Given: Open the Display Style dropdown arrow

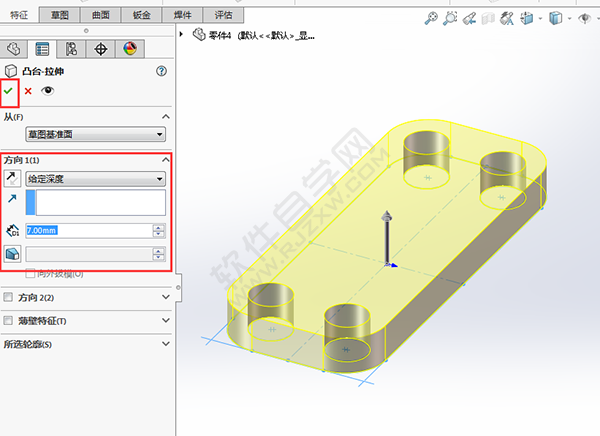Looking at the screenshot, I should (569, 18).
